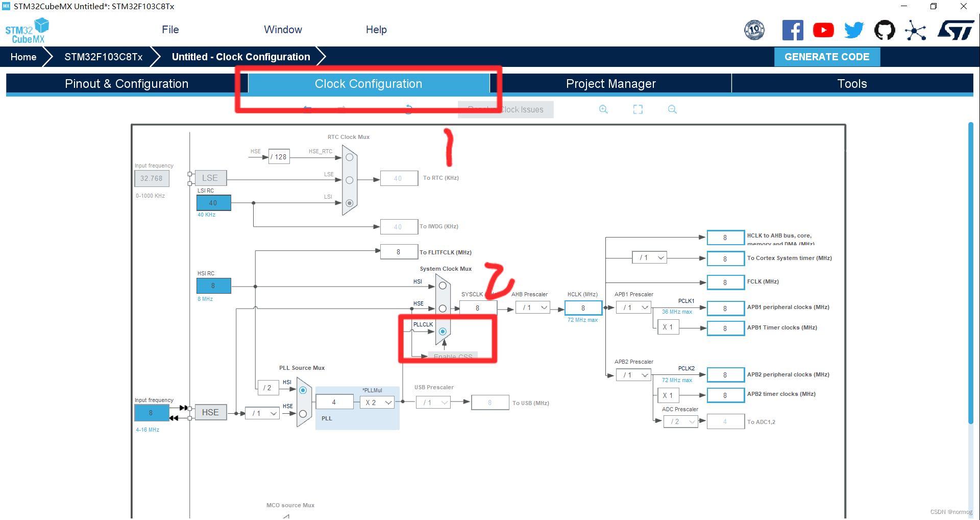Click the Enable CSS button
This screenshot has width=980, height=520.
click(453, 357)
